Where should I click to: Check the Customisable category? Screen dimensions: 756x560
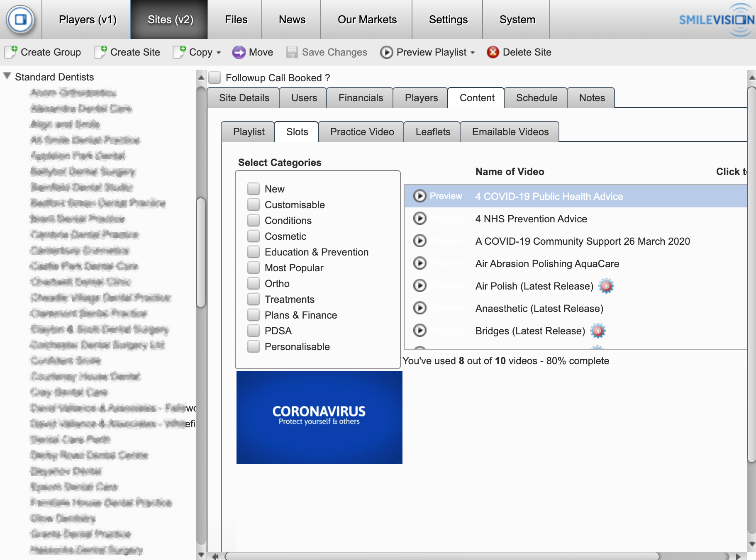pos(254,205)
